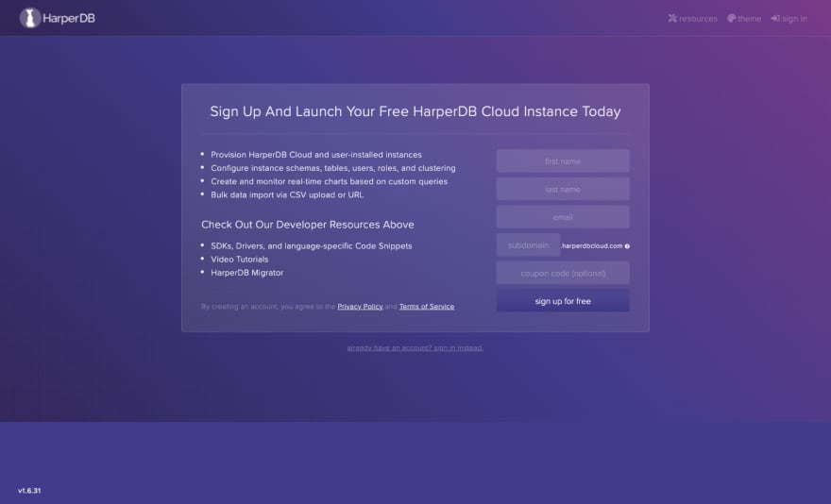Image resolution: width=831 pixels, height=504 pixels.
Task: Open the Terms of Service link
Action: (427, 307)
